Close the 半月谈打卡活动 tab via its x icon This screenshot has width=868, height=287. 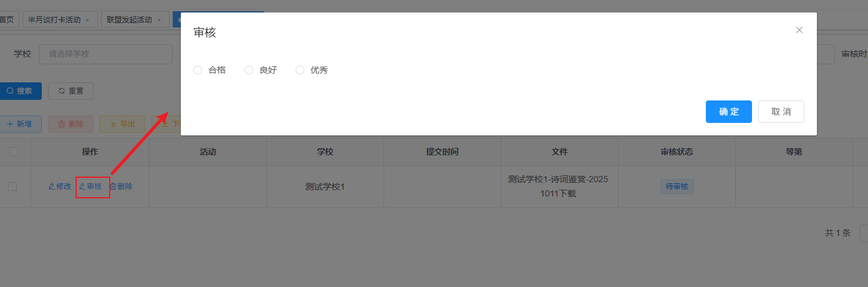(x=87, y=20)
